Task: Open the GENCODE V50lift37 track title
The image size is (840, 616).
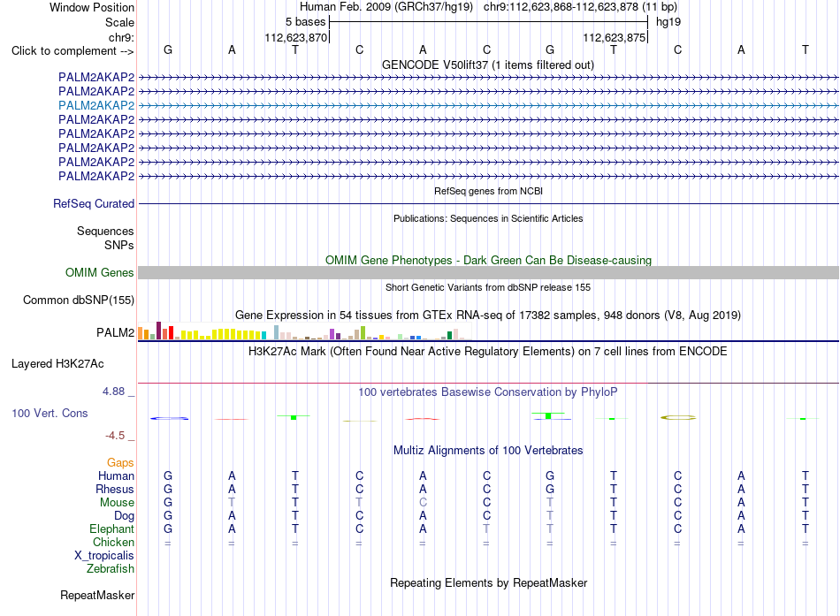Action: coord(487,65)
